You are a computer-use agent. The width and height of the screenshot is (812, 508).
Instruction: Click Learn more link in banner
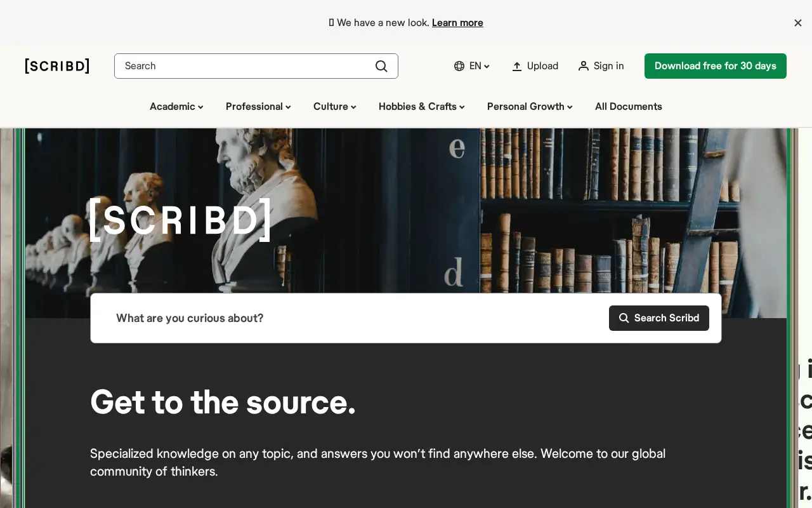457,23
